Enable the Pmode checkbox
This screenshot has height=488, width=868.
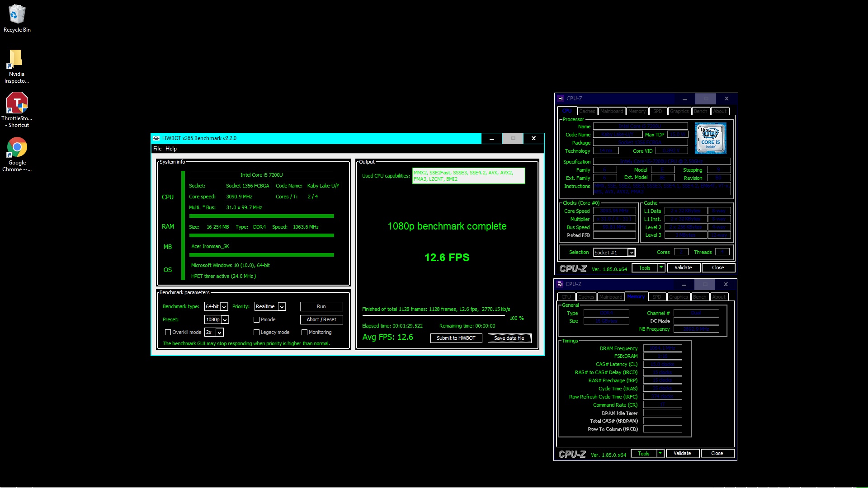[x=256, y=319]
